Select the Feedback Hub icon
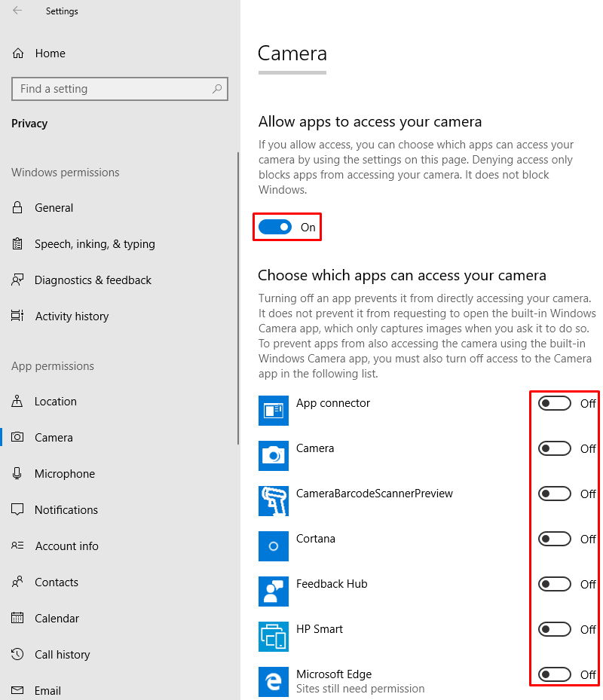 273,591
